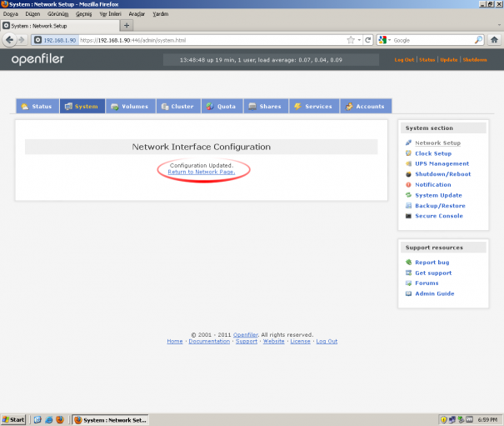Open the Araçlar menu
Viewport: 504px width, 426px height.
tap(137, 14)
